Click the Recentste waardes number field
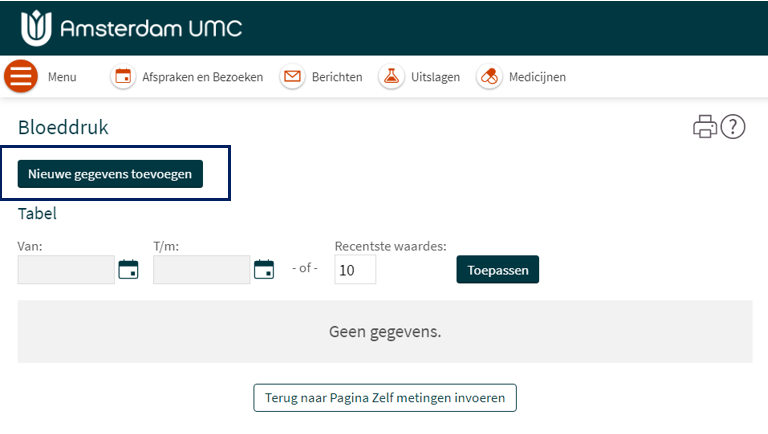768x434 pixels. [x=355, y=270]
